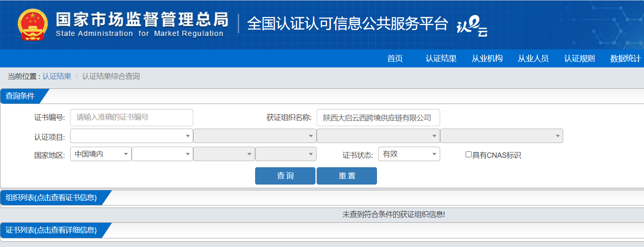Open the 首页 menu item

[x=395, y=58]
